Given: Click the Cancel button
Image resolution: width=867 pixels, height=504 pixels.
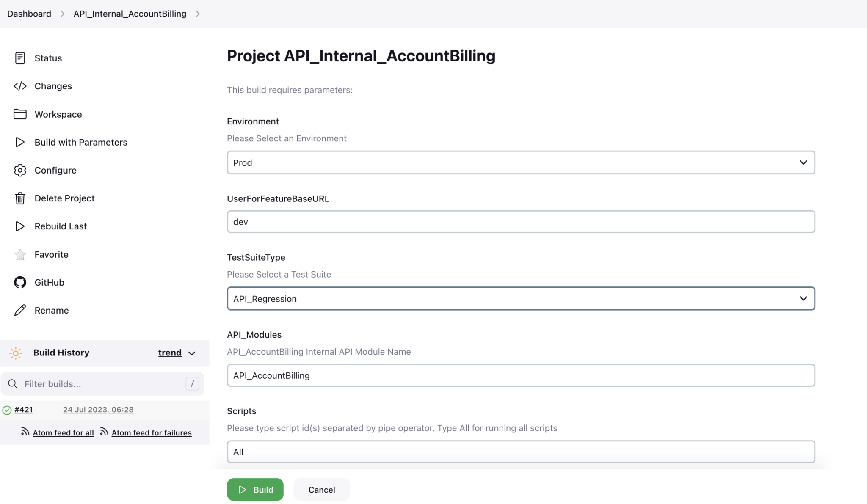Looking at the screenshot, I should click(321, 490).
